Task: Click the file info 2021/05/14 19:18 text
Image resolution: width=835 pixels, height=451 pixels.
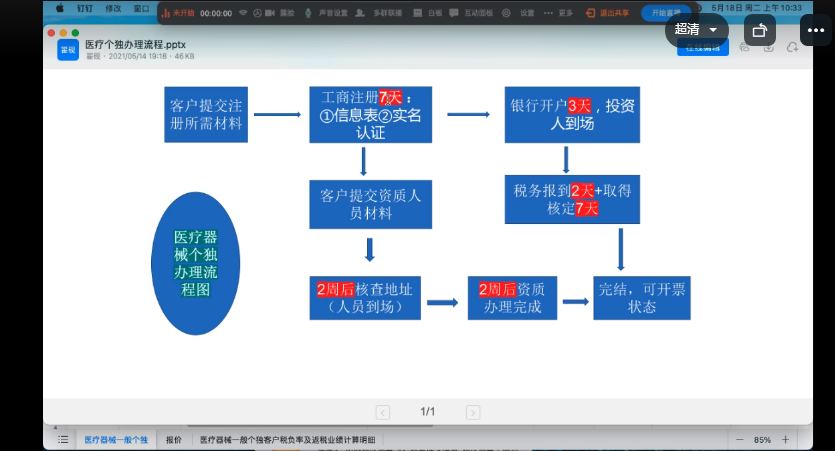Action: click(x=137, y=56)
